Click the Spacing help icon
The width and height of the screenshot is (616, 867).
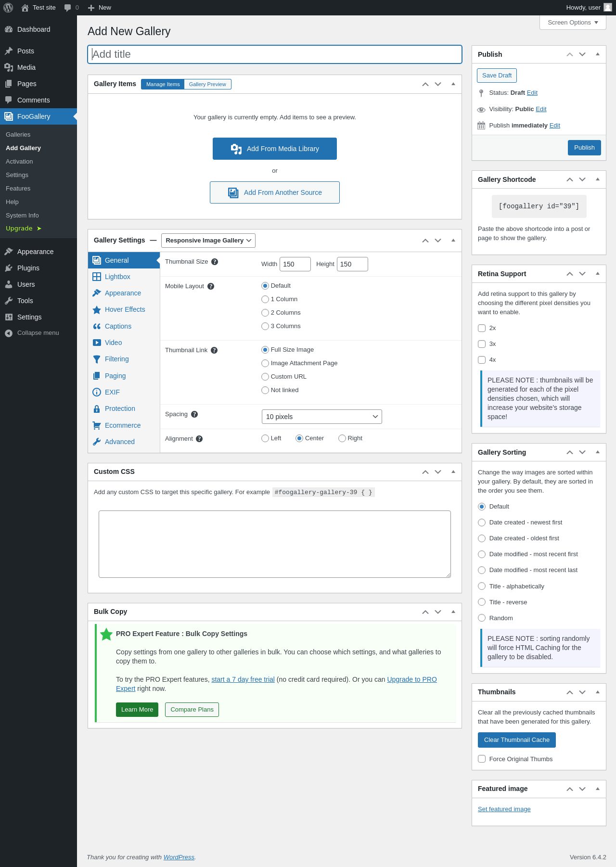point(194,414)
